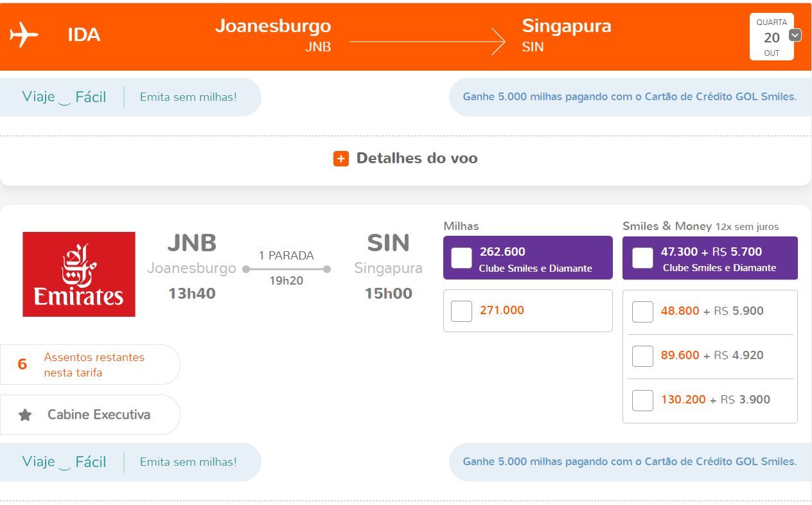Click the star icon beside Cabine Executiva

25,415
